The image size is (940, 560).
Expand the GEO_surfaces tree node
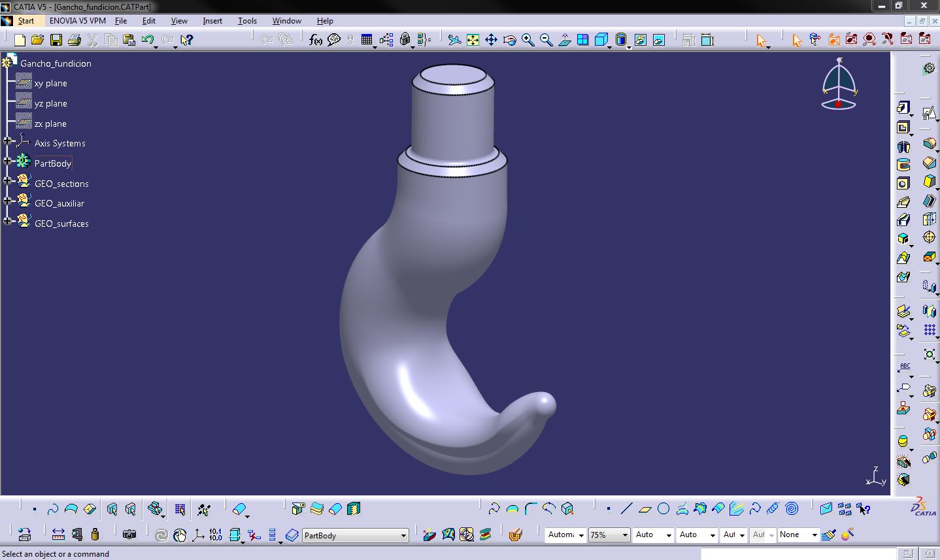tap(7, 221)
